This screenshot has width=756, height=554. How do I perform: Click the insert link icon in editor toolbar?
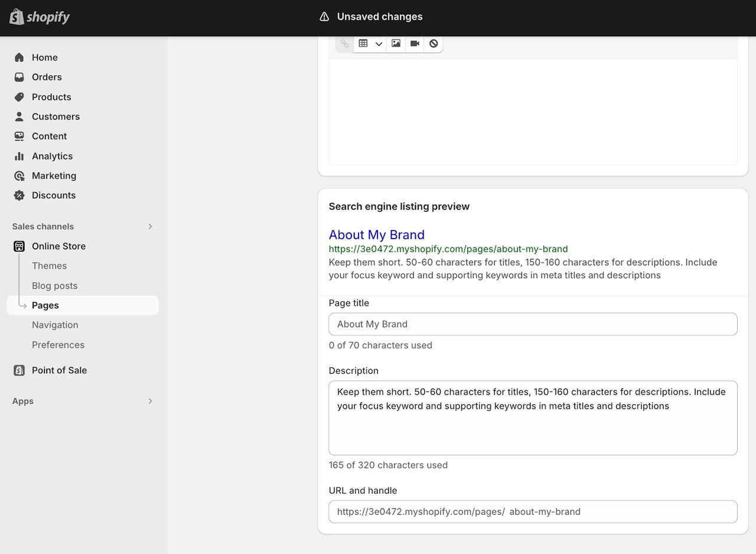coord(344,44)
